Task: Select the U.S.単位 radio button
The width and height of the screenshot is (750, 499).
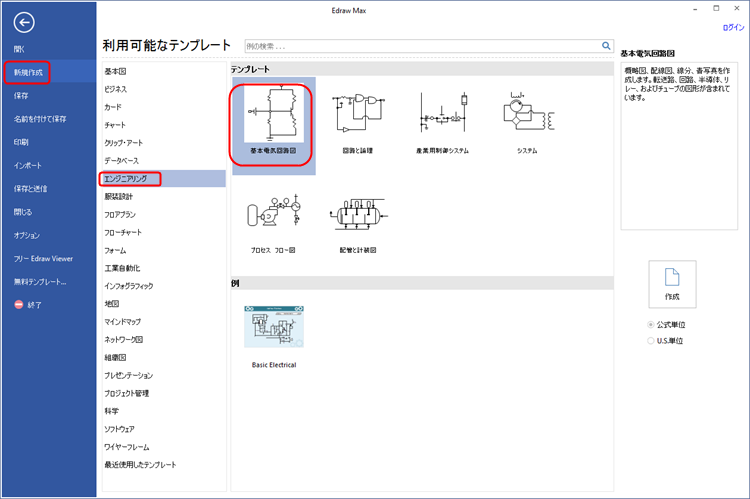Action: point(651,341)
